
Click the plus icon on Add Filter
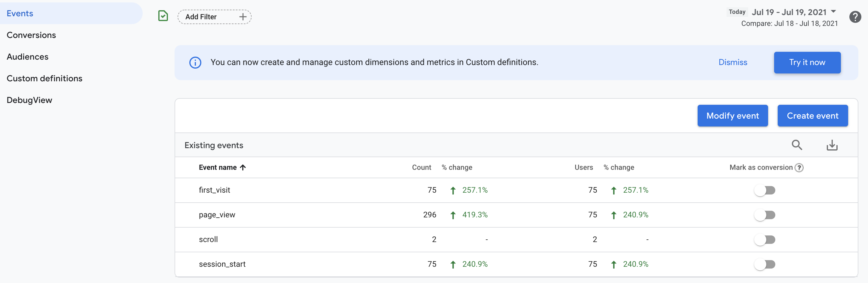tap(243, 17)
